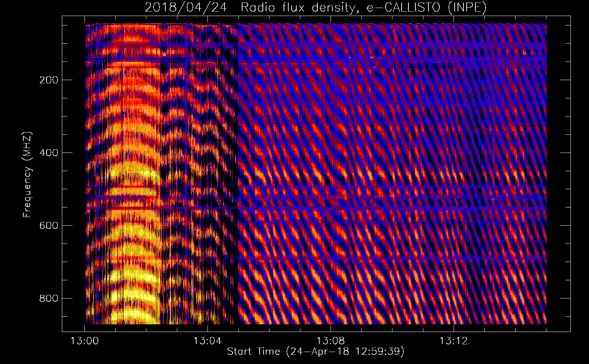Click the 13:08 time tick label

331,341
